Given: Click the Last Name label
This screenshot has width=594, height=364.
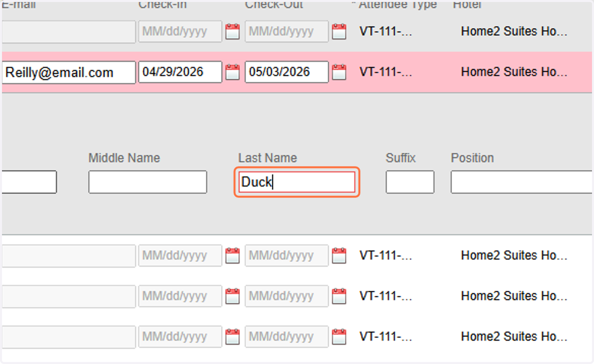Looking at the screenshot, I should [268, 158].
